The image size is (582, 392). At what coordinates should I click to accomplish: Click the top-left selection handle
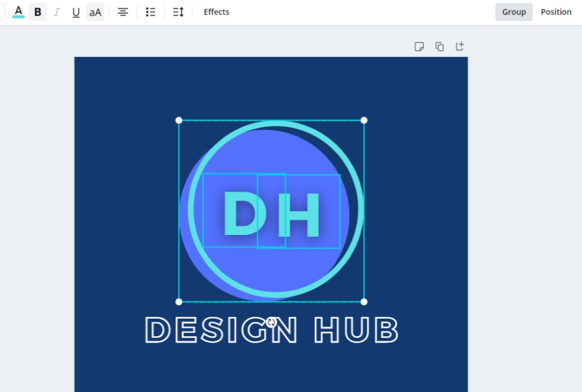(x=179, y=120)
